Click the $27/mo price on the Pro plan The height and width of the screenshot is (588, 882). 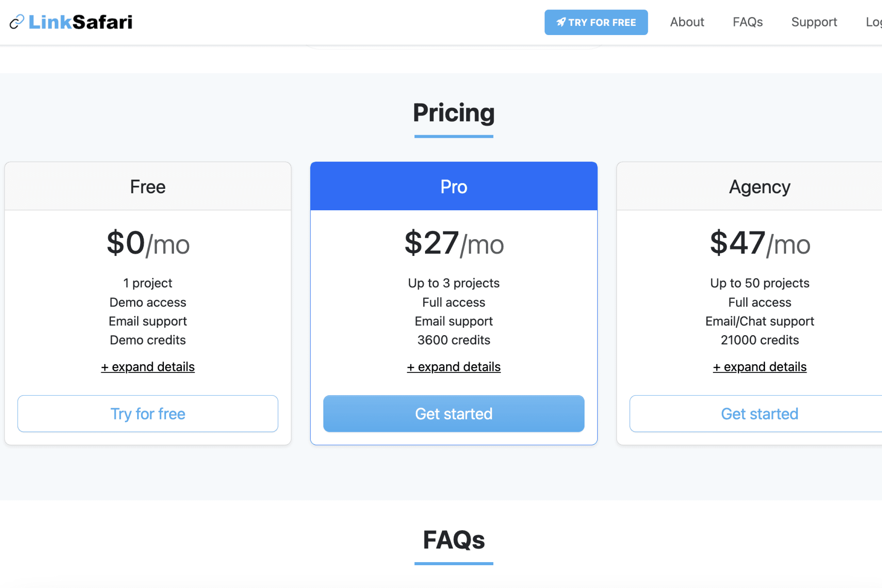click(453, 245)
